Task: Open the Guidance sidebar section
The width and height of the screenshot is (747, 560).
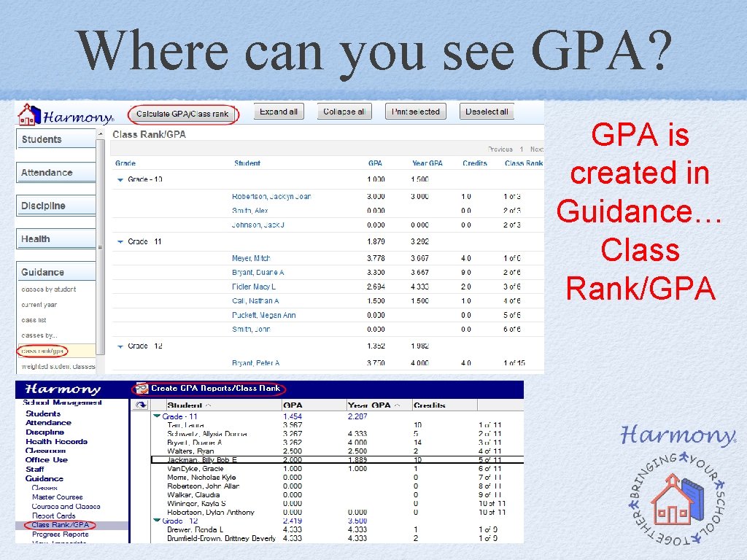Action: [56, 273]
